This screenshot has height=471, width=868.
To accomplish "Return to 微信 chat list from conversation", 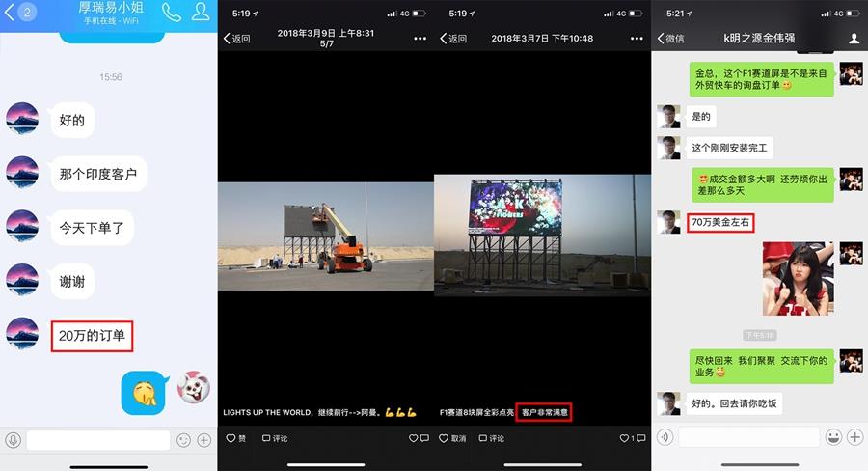I will click(x=670, y=39).
